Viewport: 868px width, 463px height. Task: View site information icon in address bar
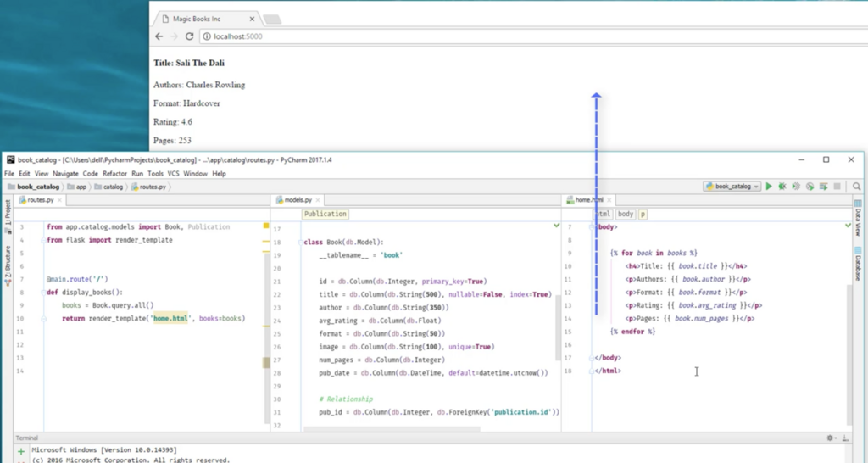[x=207, y=36]
